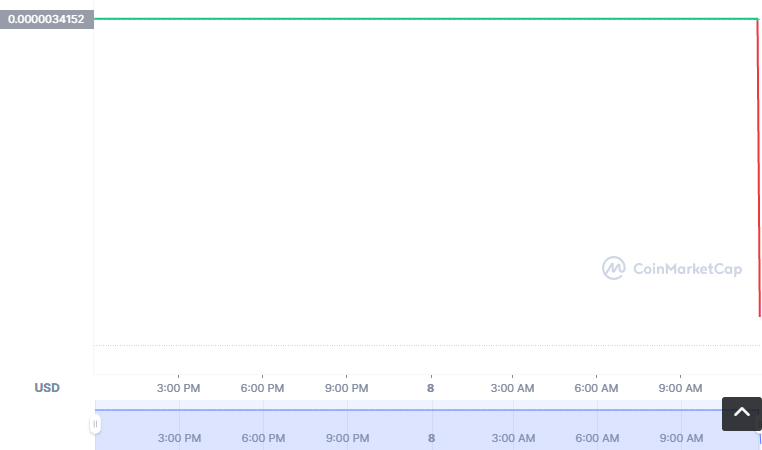Click the CoinMarketCap watermark logo icon
Viewport: 762px width, 450px height.
coord(613,268)
